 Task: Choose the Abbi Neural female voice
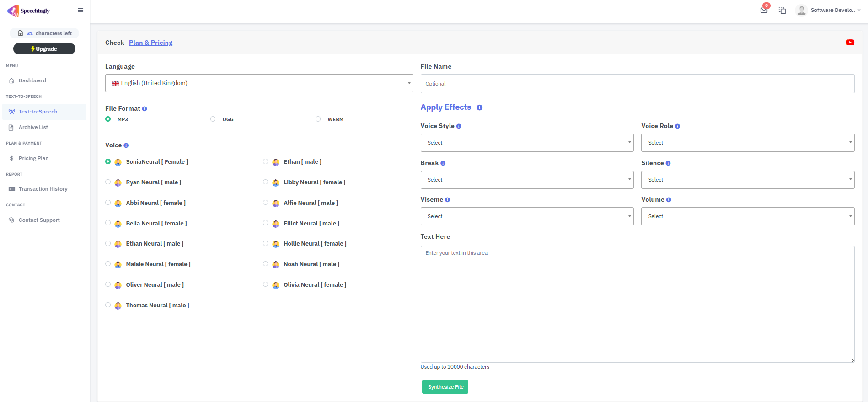point(108,203)
